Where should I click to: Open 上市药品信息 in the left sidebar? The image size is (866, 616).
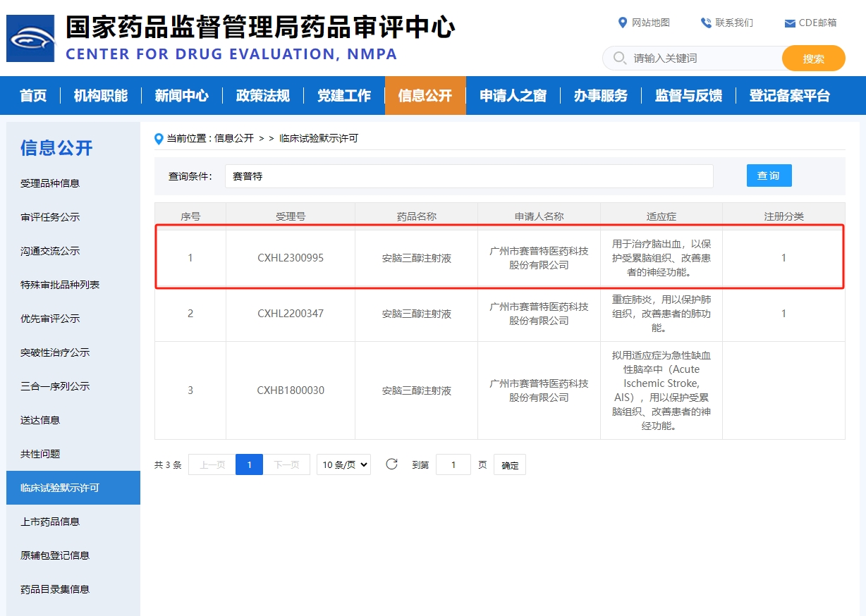[x=50, y=522]
